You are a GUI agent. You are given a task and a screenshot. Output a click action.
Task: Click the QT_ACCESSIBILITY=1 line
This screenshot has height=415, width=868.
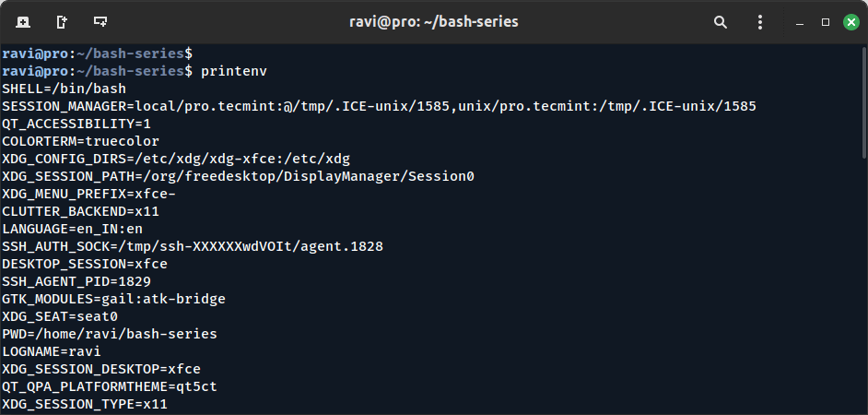(x=76, y=124)
